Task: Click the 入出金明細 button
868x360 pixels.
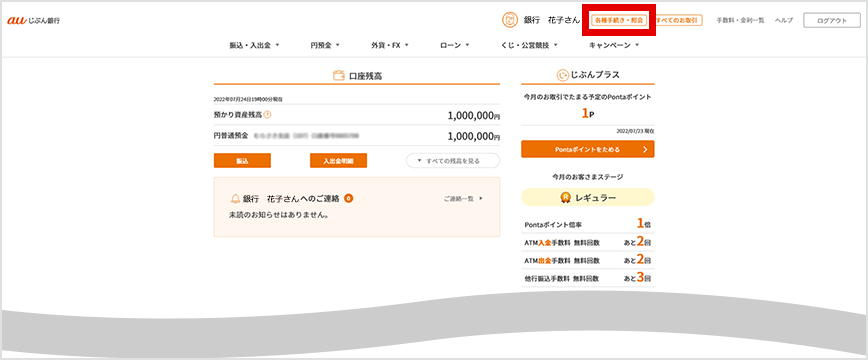Action: (x=338, y=161)
